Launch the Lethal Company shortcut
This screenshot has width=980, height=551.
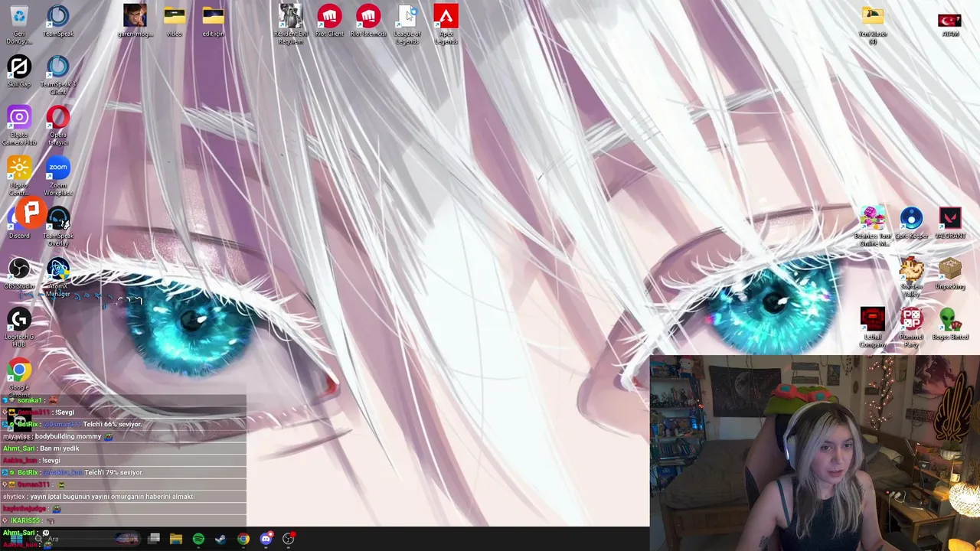coord(873,328)
